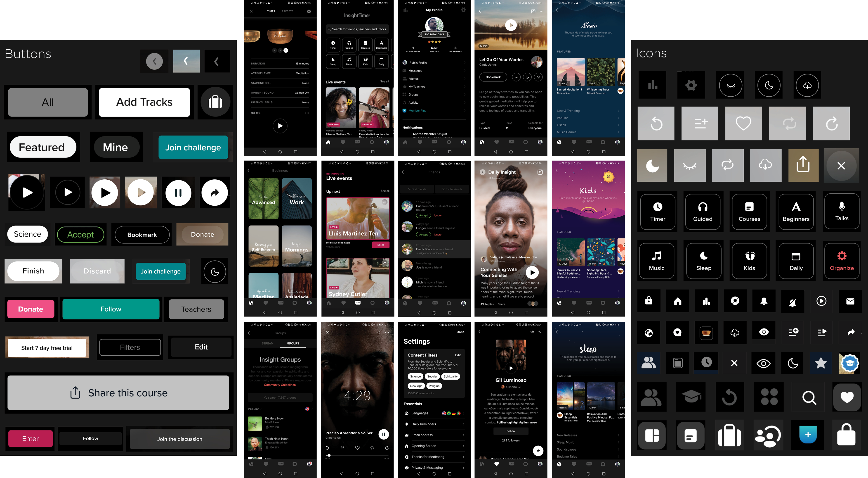The height and width of the screenshot is (478, 868).
Task: Click the Beginners icon tile in Icons panel
Action: (796, 212)
